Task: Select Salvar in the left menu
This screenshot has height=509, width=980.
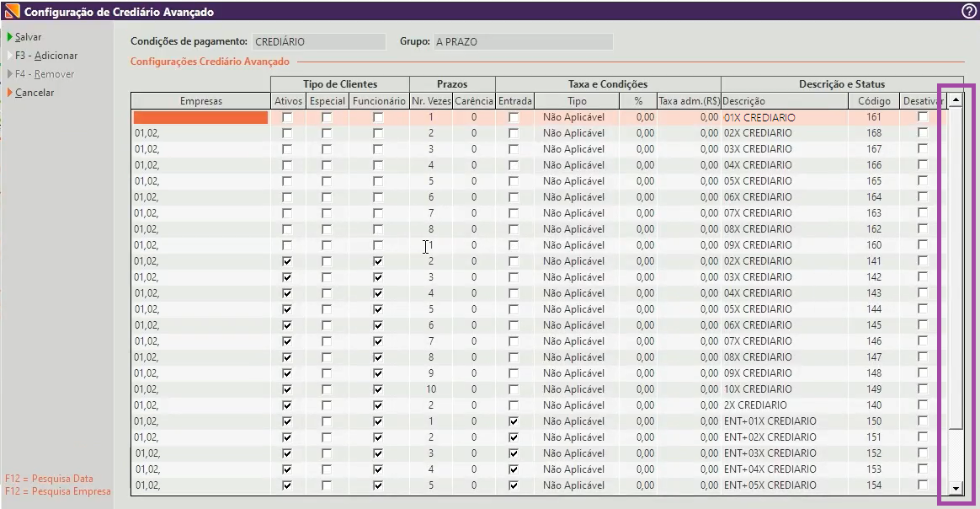Action: click(x=28, y=37)
